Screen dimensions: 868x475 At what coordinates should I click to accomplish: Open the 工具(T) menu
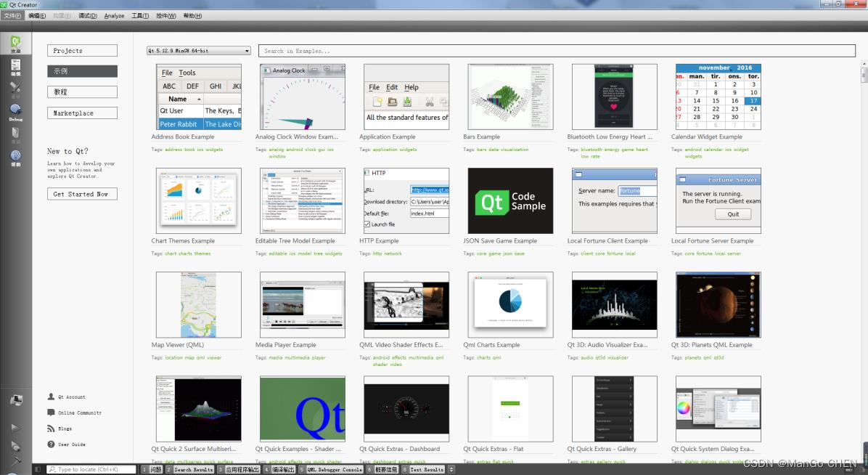click(140, 15)
